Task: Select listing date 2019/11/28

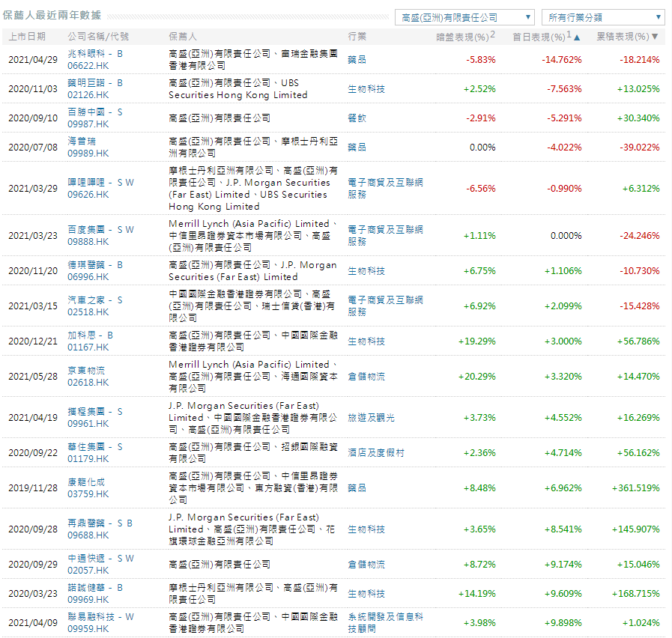Action: (x=33, y=488)
